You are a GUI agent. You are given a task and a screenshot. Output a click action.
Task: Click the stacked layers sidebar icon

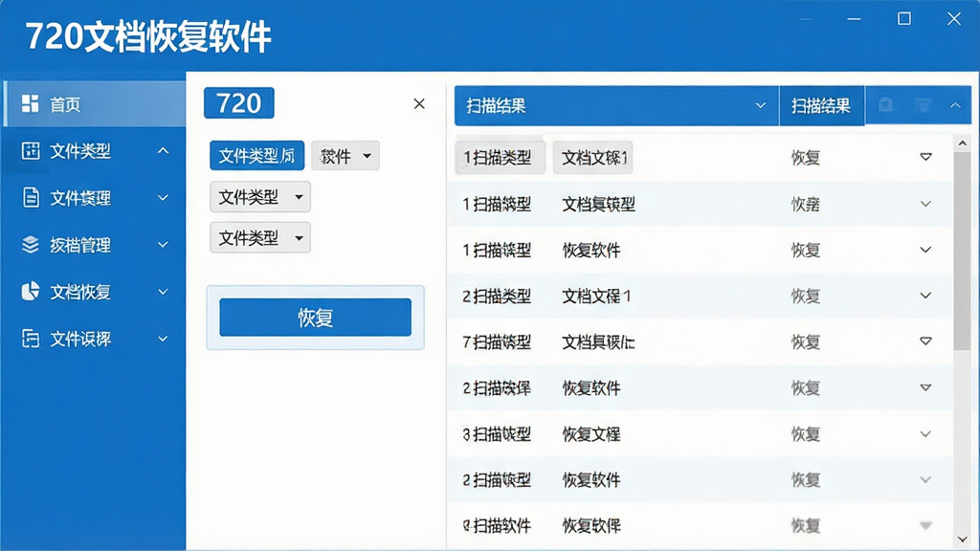point(30,245)
